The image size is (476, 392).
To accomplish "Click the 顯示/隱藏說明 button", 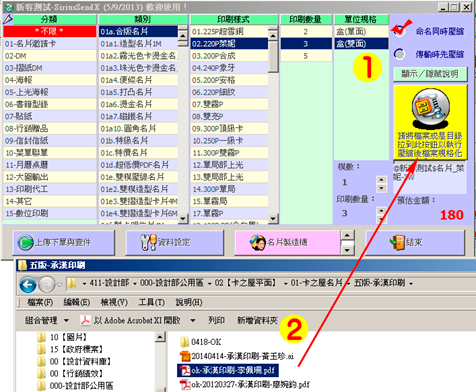I will click(430, 74).
